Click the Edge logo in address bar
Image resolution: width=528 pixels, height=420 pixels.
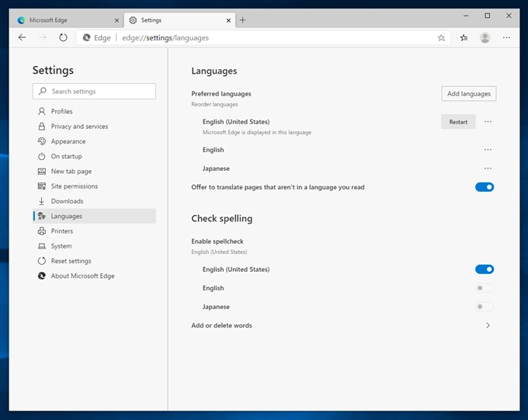click(86, 38)
